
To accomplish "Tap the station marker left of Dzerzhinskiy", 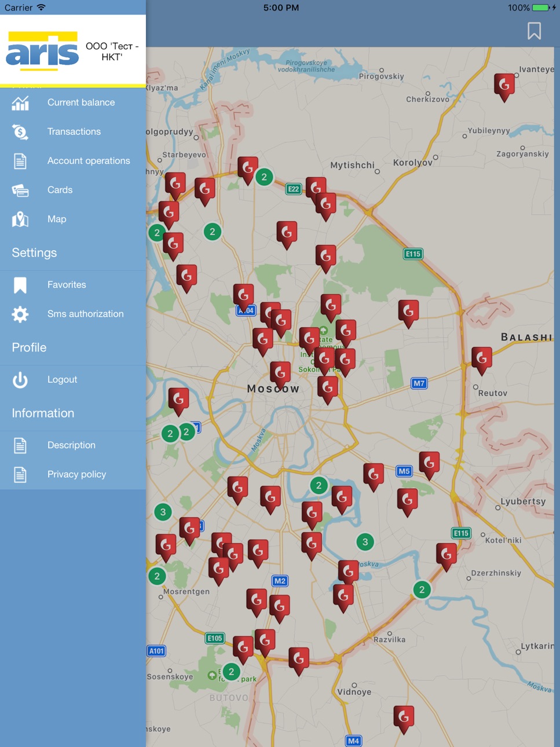I will [446, 557].
